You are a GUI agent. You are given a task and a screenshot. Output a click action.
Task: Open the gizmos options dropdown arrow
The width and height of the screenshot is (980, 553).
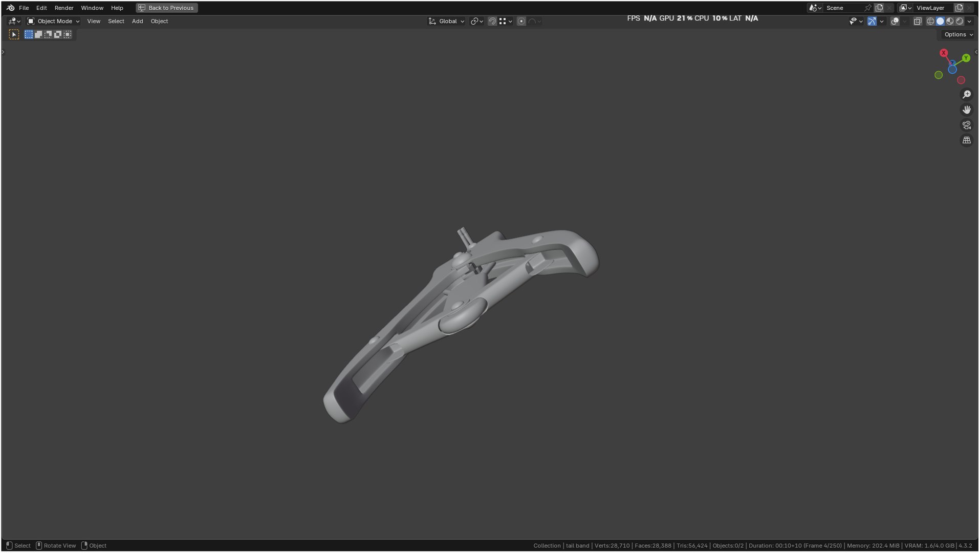(882, 21)
